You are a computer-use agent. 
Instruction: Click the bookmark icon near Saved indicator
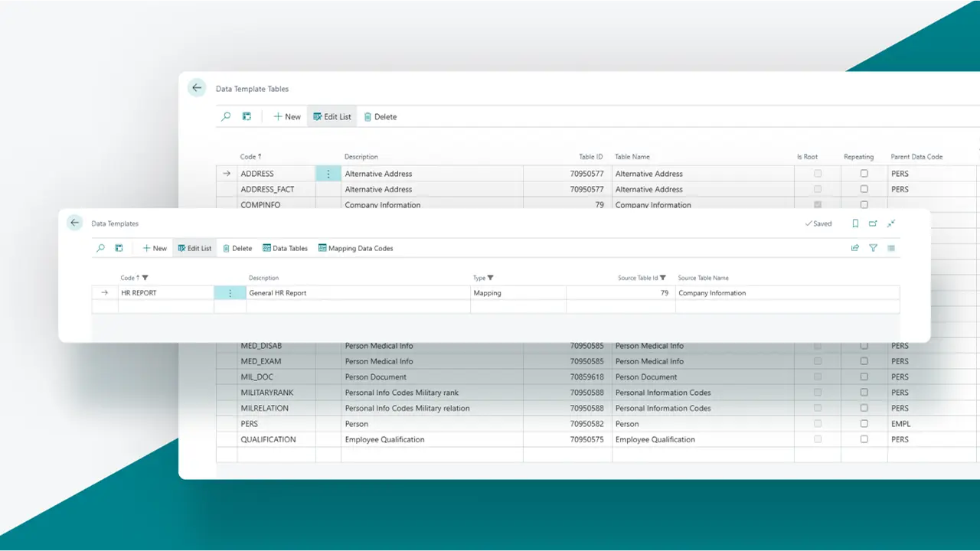click(854, 223)
